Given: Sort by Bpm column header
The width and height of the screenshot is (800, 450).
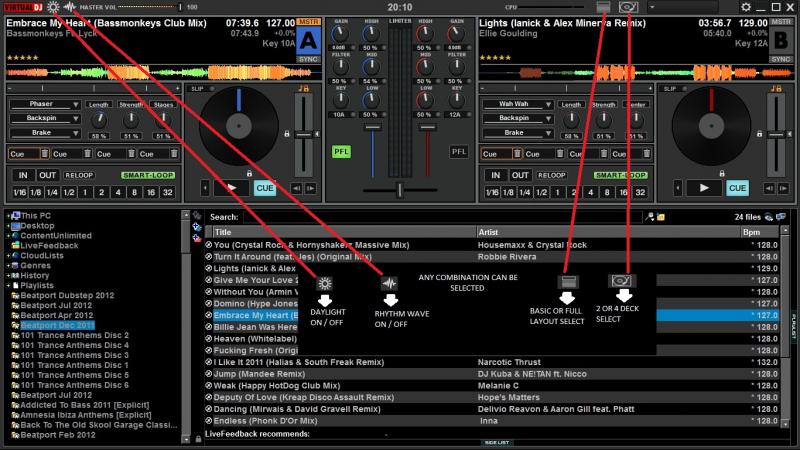Looking at the screenshot, I should pyautogui.click(x=760, y=232).
